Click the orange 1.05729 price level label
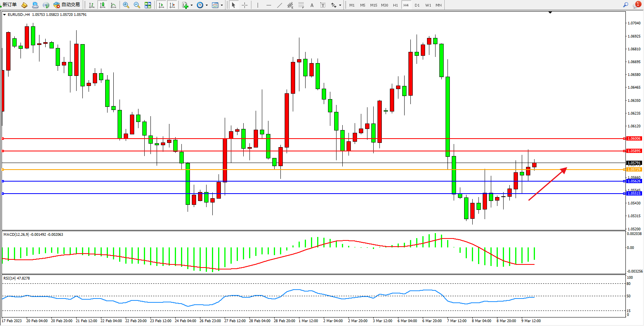Viewport: 644px width, 326px height. click(634, 170)
